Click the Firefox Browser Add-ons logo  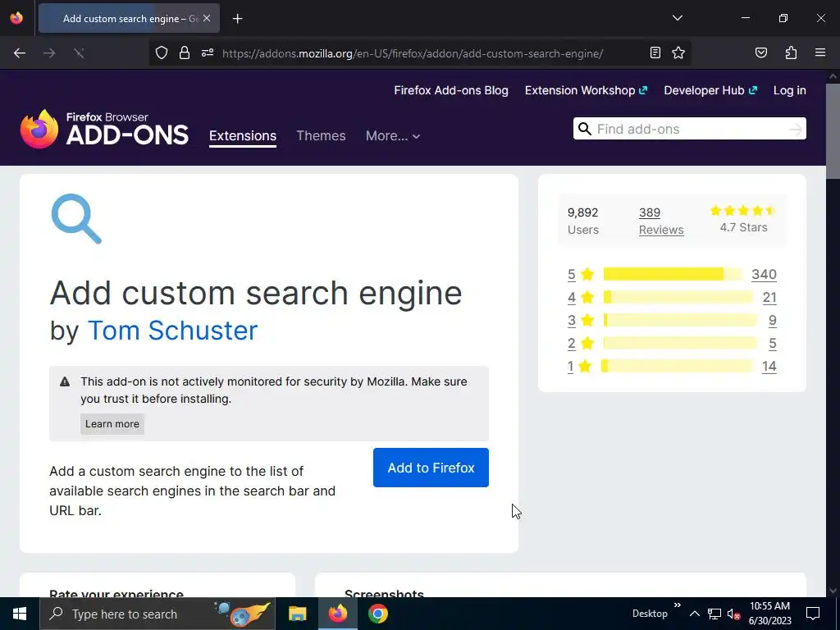[104, 129]
